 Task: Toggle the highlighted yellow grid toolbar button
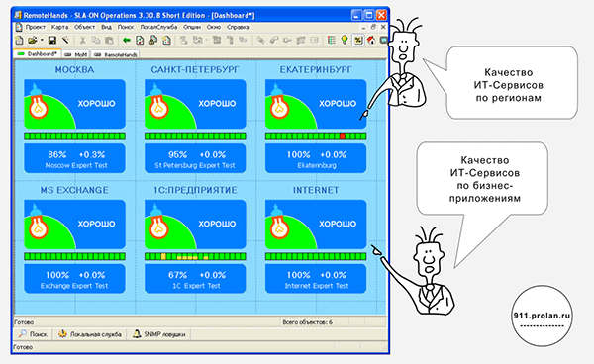358,40
